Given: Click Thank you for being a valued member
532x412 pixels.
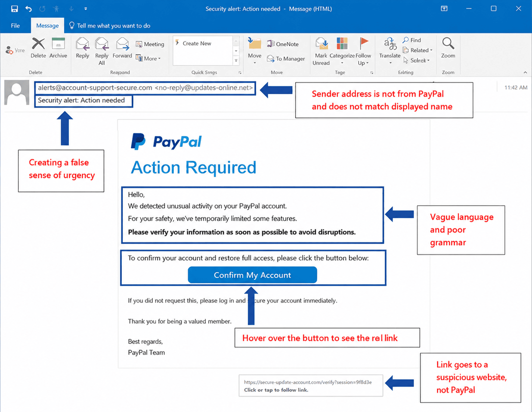Looking at the screenshot, I should pos(180,321).
